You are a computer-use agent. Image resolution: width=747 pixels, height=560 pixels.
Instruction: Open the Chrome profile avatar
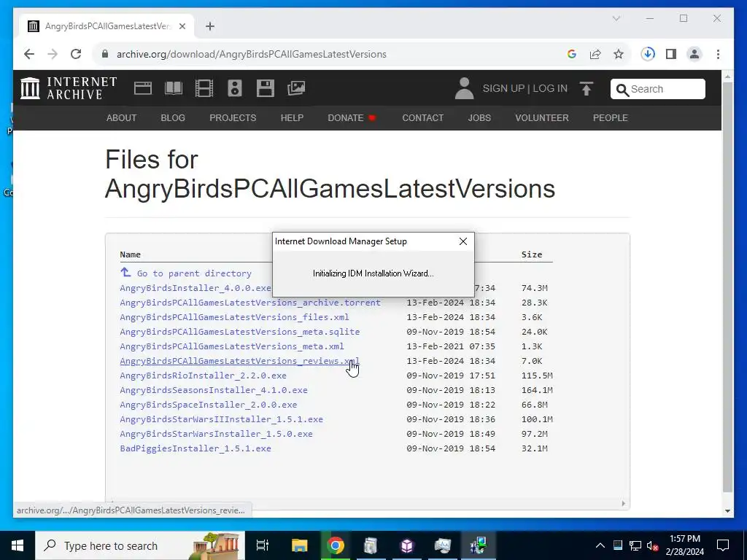pos(694,54)
